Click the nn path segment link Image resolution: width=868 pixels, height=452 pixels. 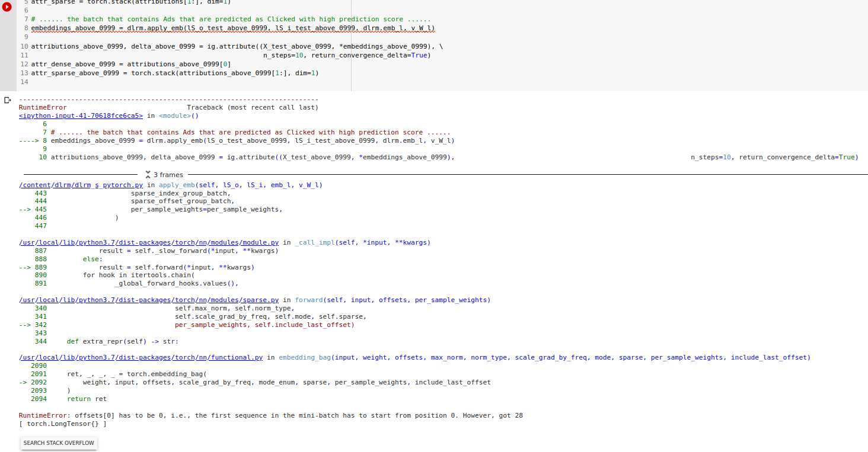tap(202, 242)
